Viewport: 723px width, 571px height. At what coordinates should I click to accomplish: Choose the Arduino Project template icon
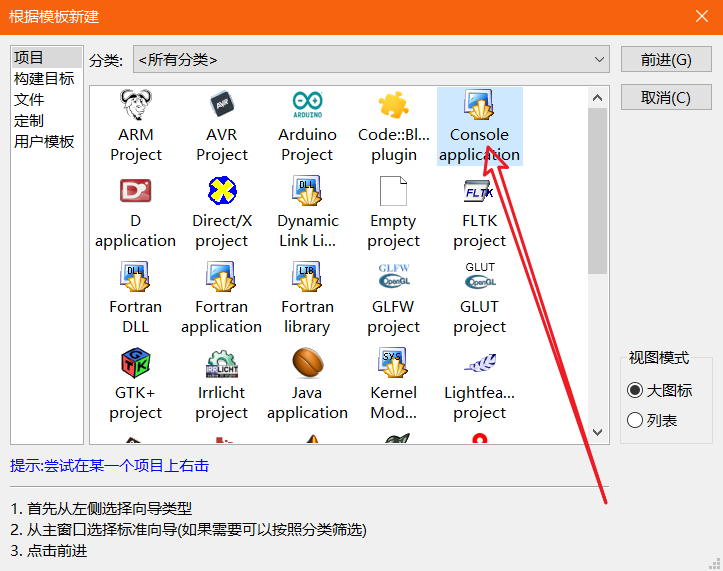(x=308, y=104)
